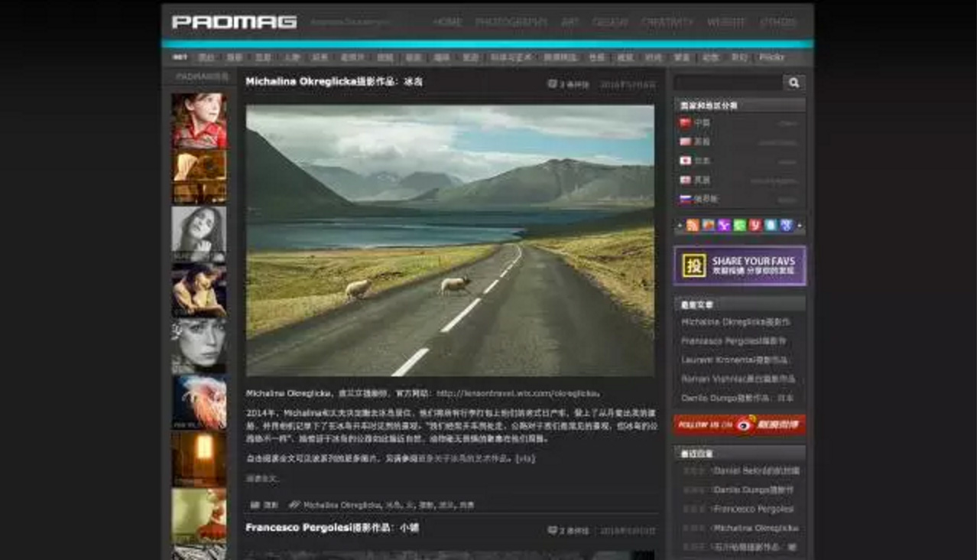Viewport: 980px width, 560px height.
Task: Click the last blue subscription icon
Action: tap(787, 225)
